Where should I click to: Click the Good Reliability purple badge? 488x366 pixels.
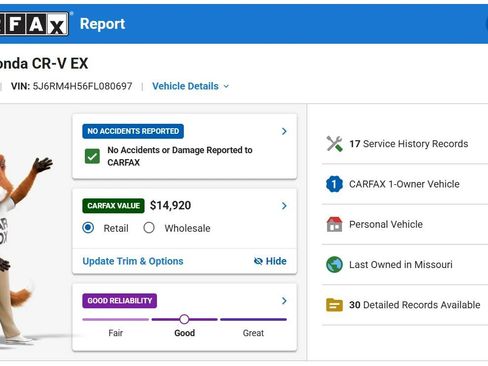point(120,301)
